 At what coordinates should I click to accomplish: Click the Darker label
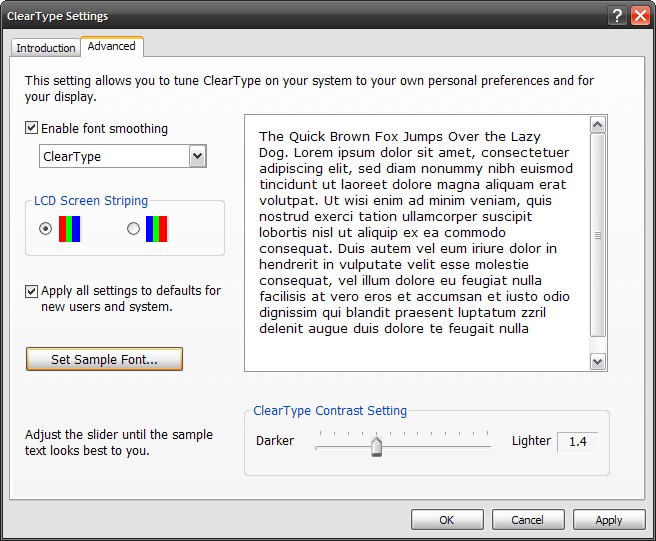(x=275, y=441)
